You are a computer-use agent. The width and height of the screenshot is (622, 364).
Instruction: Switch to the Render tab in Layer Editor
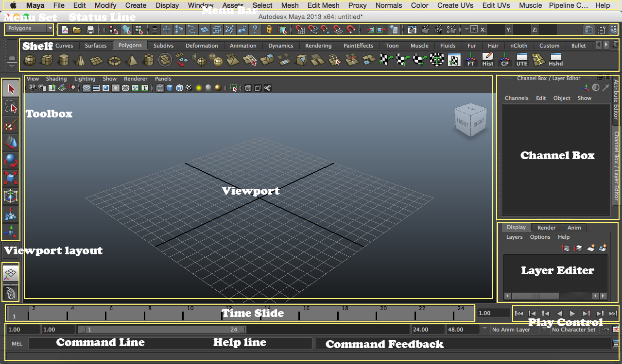coord(546,227)
